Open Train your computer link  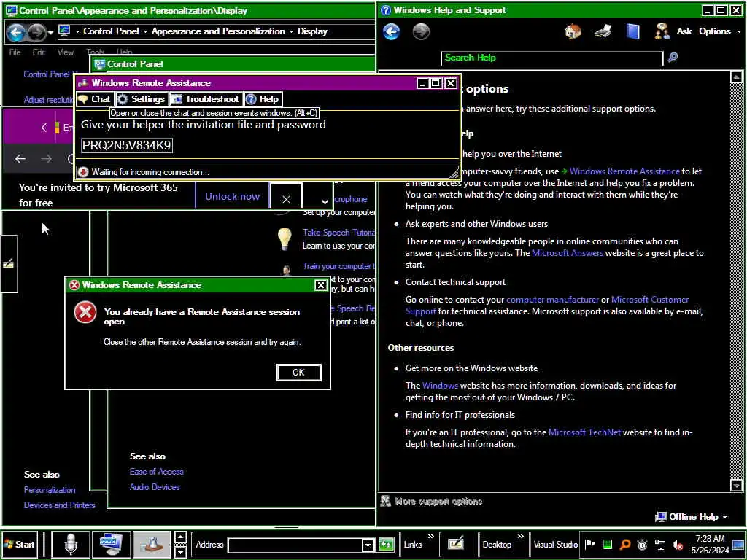coord(338,266)
